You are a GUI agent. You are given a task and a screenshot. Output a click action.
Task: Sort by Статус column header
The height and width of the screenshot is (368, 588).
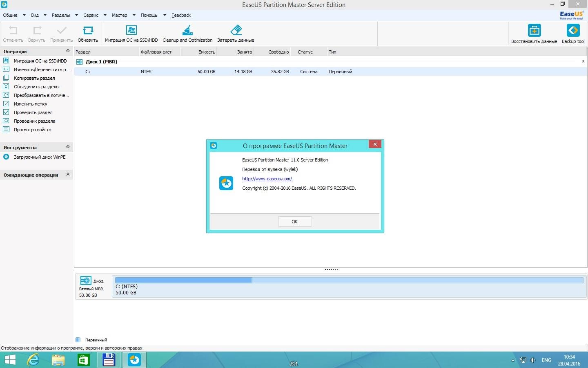[309, 52]
